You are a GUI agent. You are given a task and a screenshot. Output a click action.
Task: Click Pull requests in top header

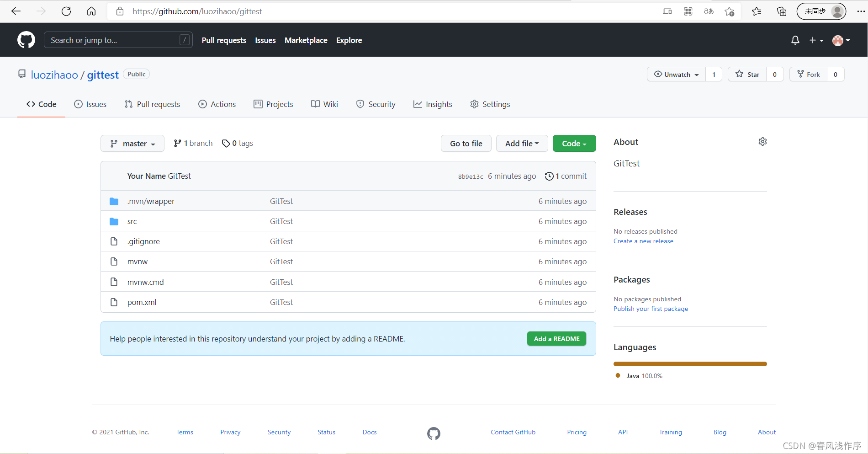pos(224,40)
